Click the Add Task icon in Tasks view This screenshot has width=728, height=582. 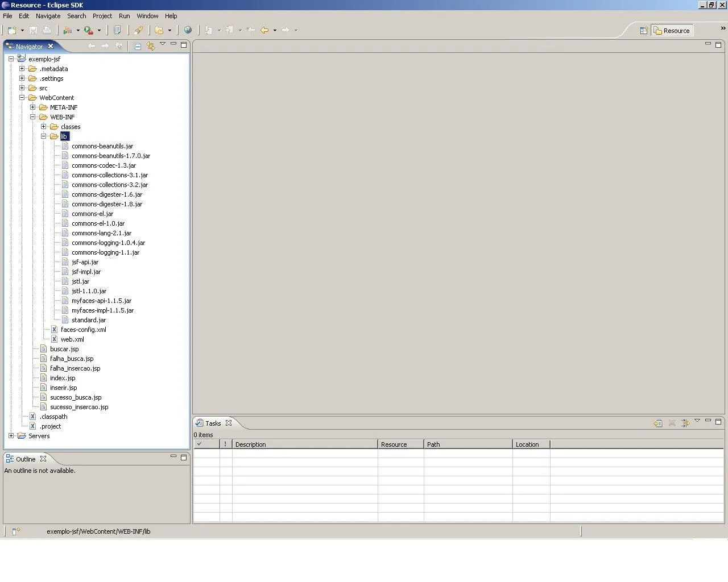click(x=658, y=423)
